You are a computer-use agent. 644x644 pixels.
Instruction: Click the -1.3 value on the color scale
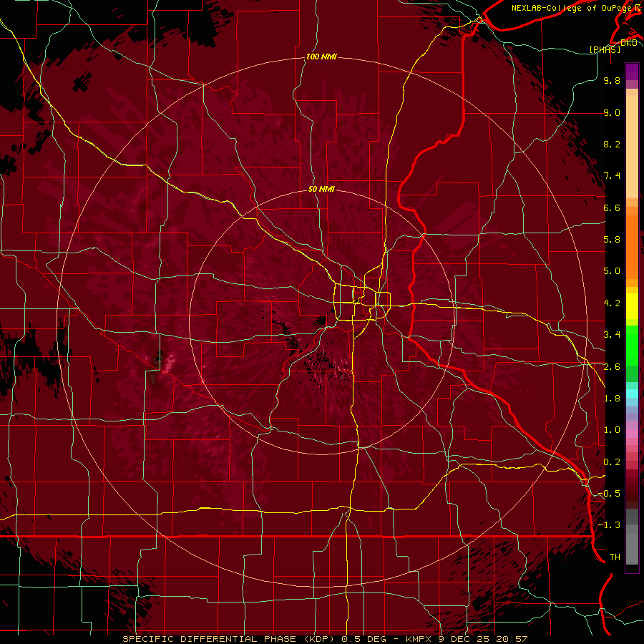(x=609, y=525)
